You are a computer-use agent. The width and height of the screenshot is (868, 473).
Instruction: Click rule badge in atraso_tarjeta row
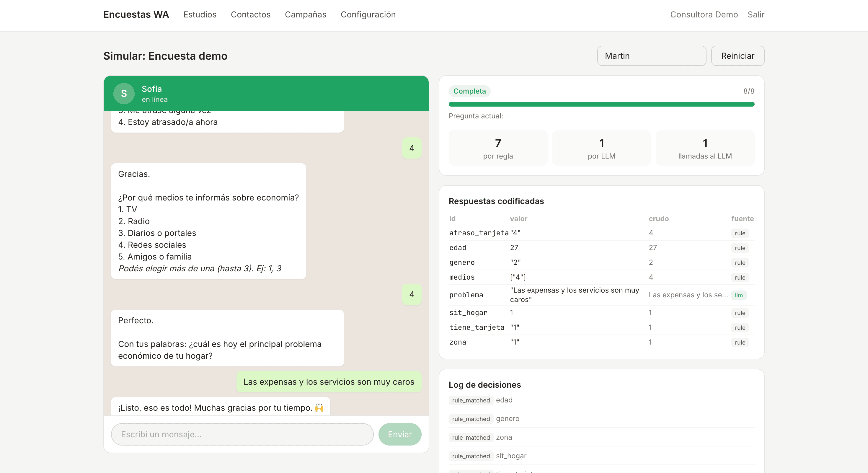coord(740,233)
